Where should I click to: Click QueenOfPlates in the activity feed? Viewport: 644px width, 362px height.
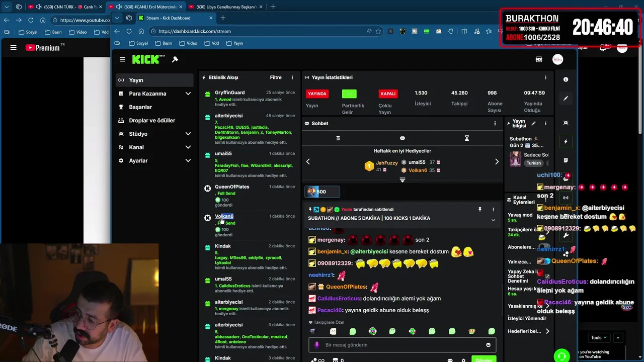point(232,187)
